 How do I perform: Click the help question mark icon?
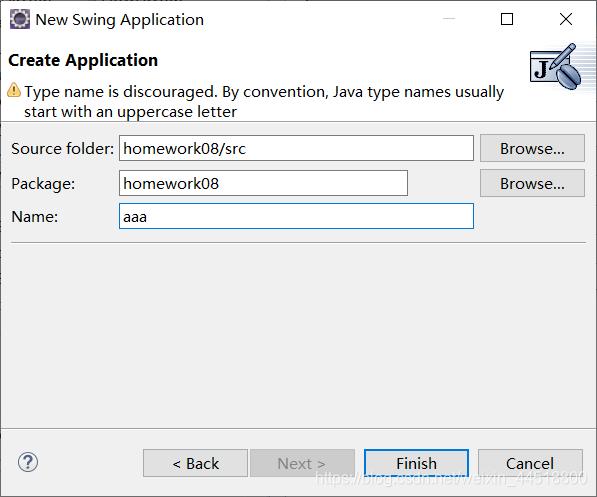pyautogui.click(x=28, y=462)
